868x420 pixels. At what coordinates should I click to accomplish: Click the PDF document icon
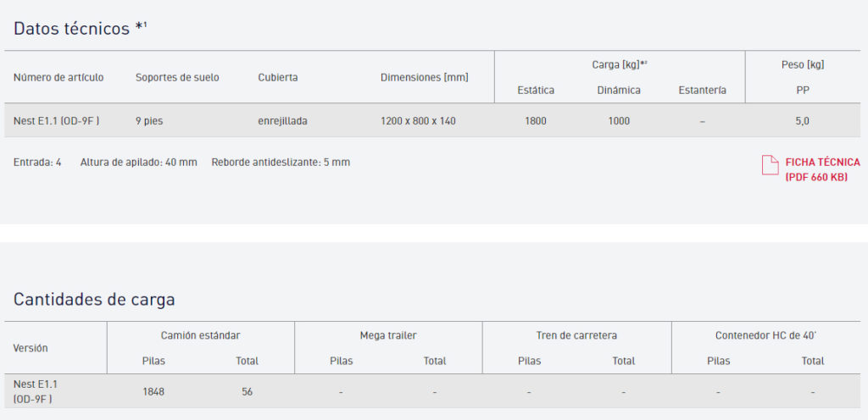pyautogui.click(x=770, y=165)
